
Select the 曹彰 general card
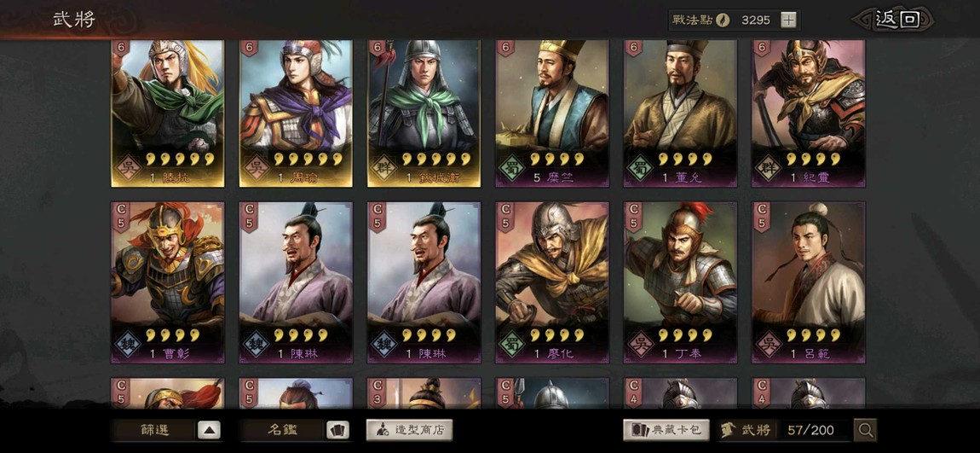point(168,282)
